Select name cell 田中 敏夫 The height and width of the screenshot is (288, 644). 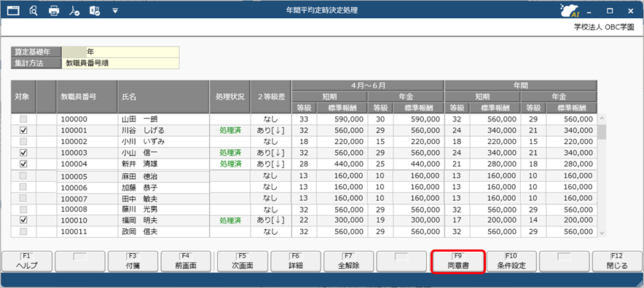tap(164, 199)
